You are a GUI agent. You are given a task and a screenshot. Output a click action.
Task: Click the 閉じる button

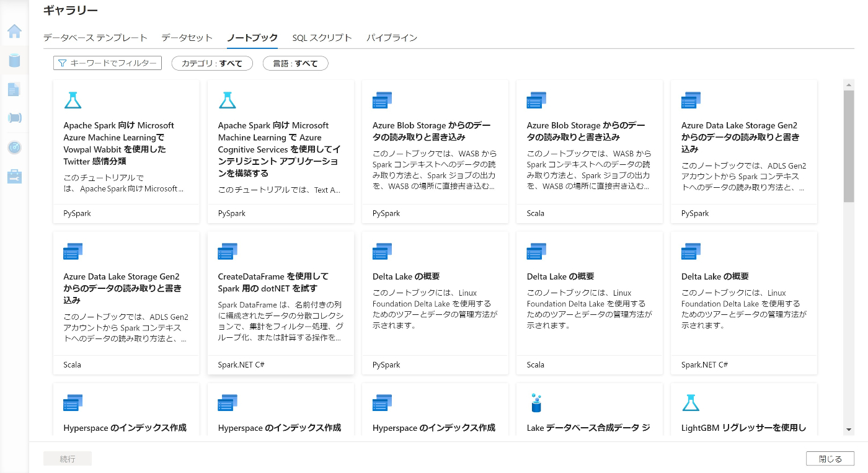click(830, 459)
